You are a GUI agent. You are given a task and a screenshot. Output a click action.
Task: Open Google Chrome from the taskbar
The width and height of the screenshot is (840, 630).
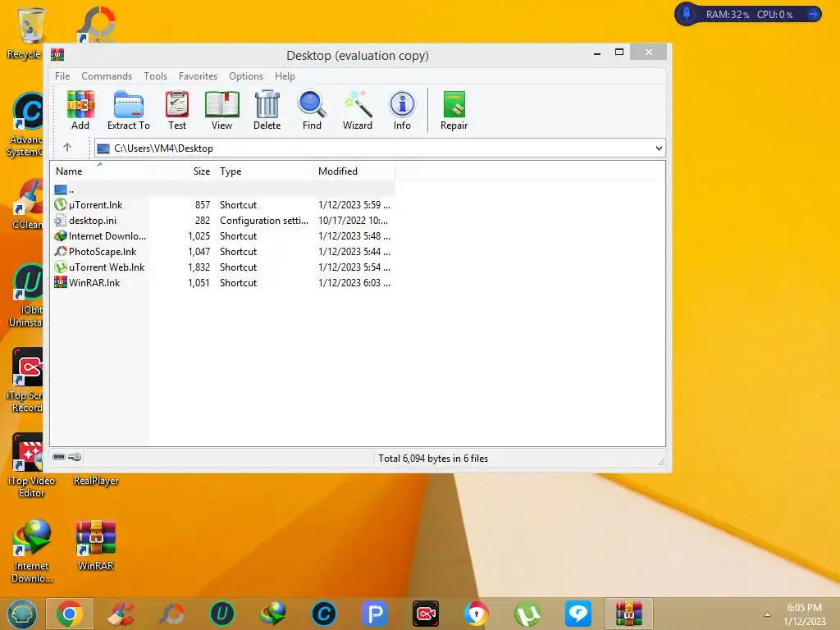(70, 614)
